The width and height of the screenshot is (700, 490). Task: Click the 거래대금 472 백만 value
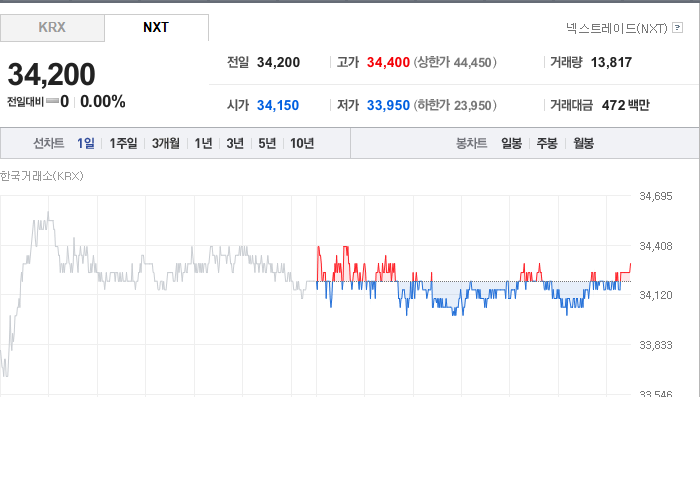tap(625, 105)
